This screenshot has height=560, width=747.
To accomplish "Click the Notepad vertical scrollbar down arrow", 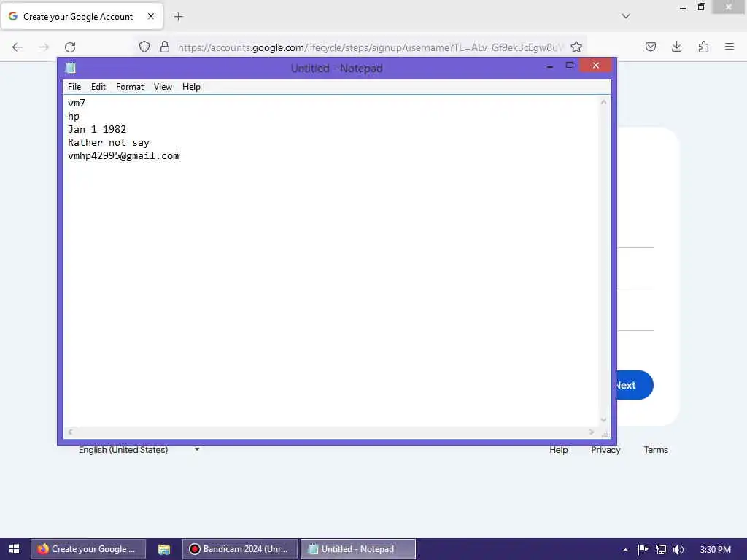I will click(x=603, y=419).
